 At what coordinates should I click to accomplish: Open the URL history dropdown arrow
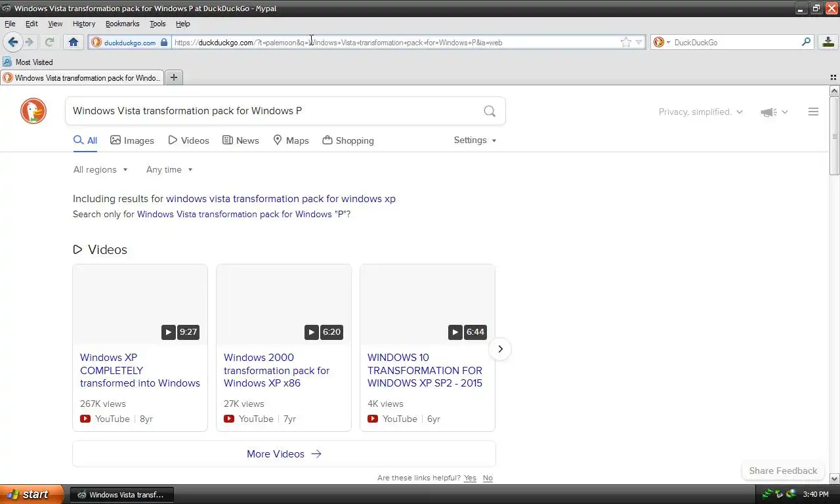pyautogui.click(x=639, y=42)
